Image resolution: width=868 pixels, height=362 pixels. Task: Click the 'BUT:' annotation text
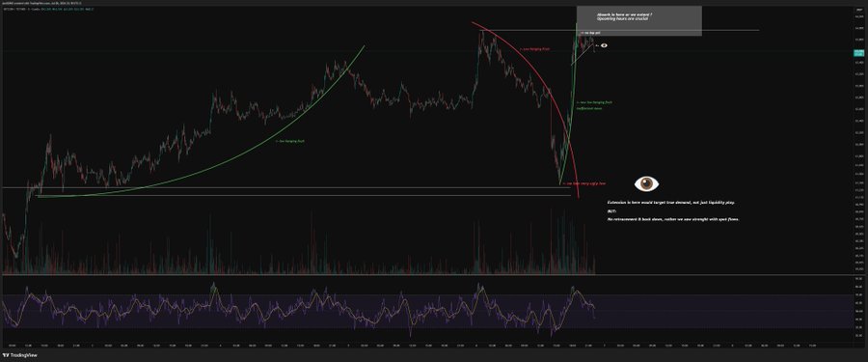tap(611, 211)
